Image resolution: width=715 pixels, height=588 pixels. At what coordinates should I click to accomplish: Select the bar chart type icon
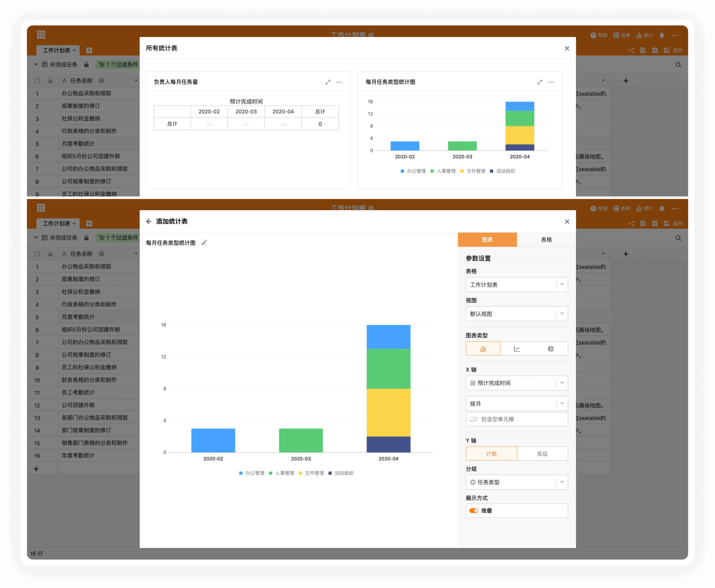pos(483,349)
